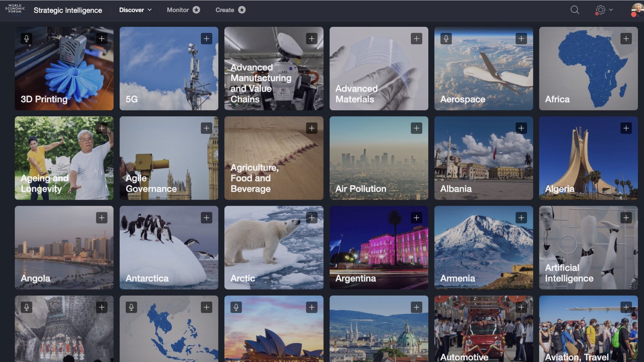Click the World Economic Forum logo
Image resolution: width=644 pixels, height=362 pixels.
(15, 9)
